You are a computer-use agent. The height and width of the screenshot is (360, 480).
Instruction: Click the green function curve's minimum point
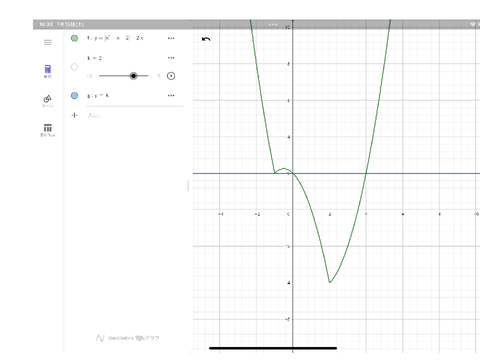pyautogui.click(x=330, y=282)
